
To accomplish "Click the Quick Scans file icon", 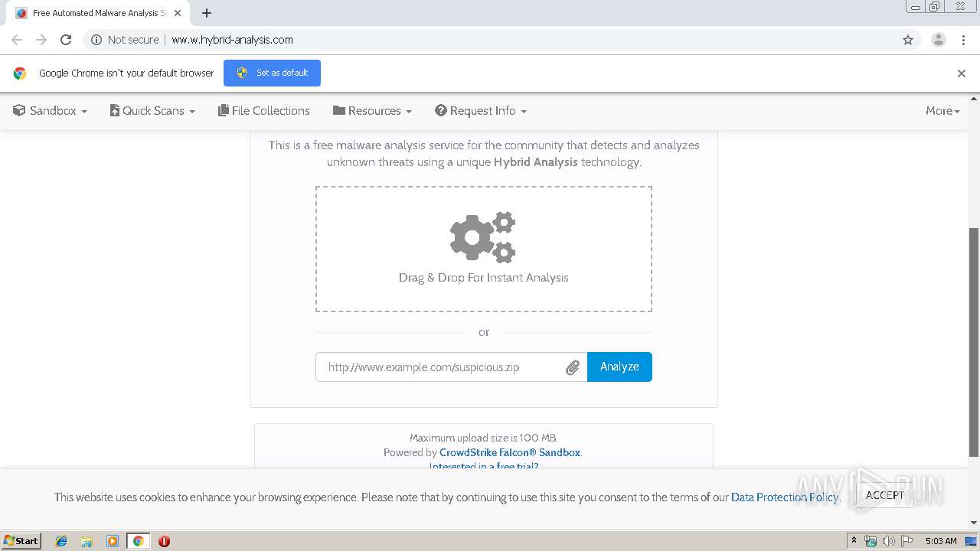I will point(115,110).
